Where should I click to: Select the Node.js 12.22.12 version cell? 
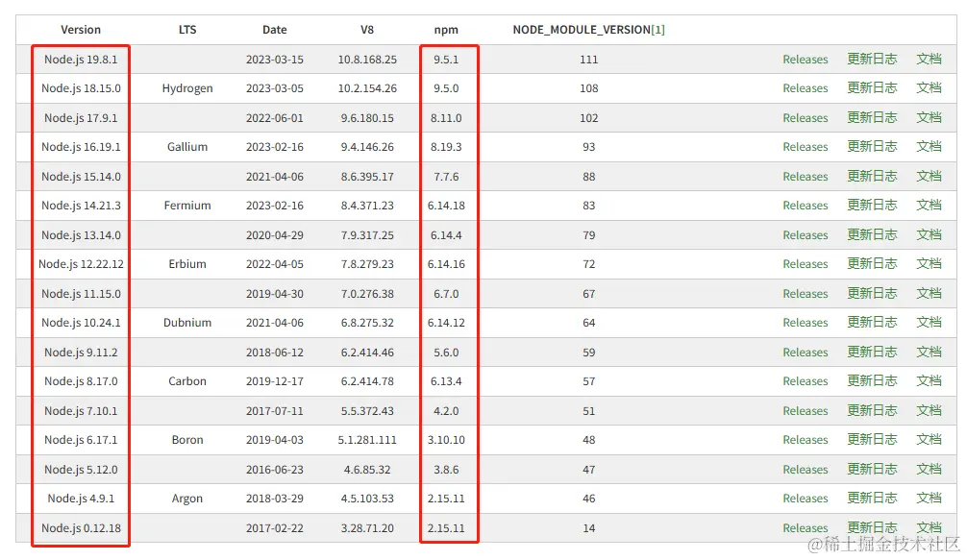[x=81, y=264]
